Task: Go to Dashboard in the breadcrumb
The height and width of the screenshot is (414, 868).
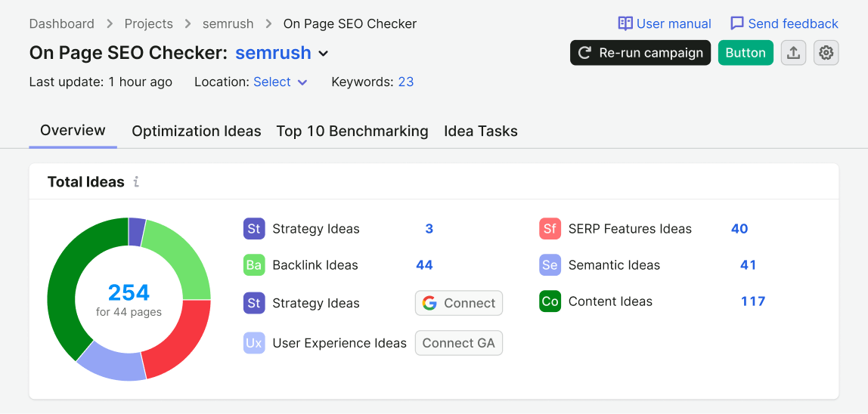Action: [x=61, y=24]
